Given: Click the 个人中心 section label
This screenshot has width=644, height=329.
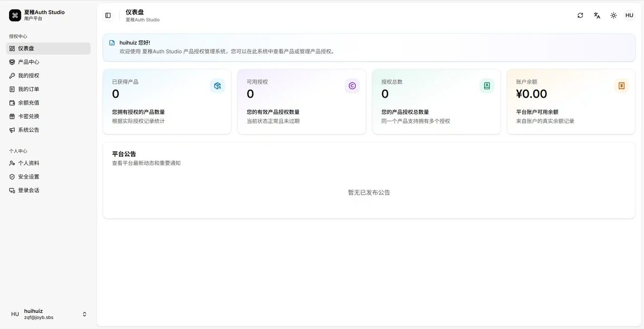Looking at the screenshot, I should 18,151.
